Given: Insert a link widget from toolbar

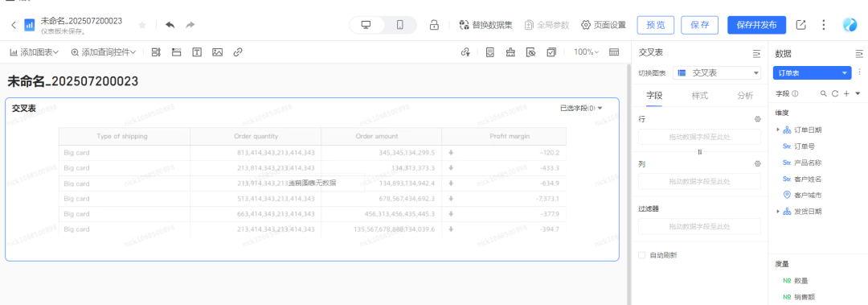Looking at the screenshot, I should point(238,52).
